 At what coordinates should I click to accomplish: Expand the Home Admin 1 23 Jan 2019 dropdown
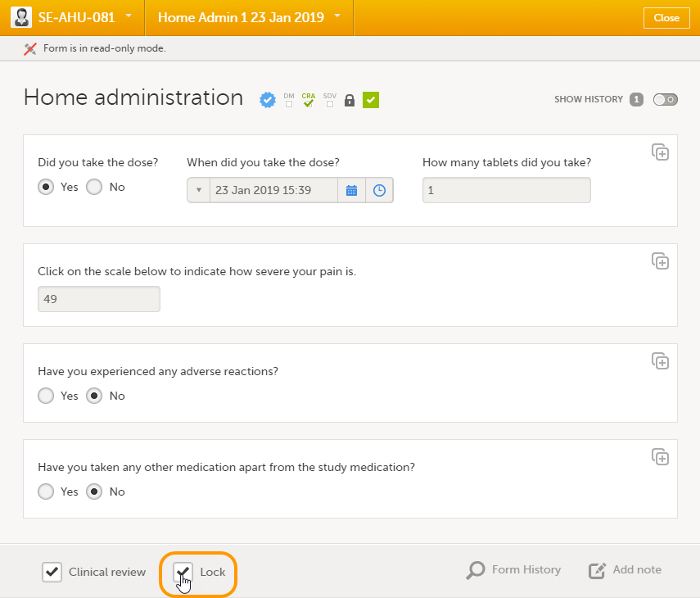tap(337, 16)
